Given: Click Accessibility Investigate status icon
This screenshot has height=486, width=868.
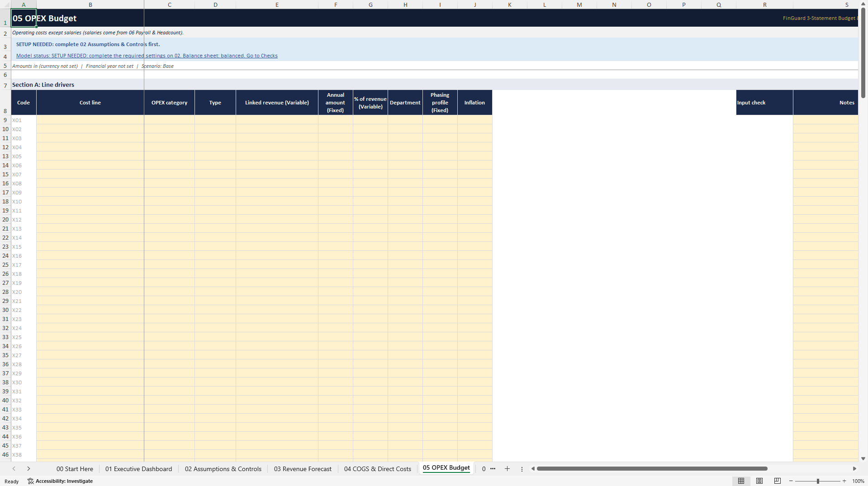Looking at the screenshot, I should point(60,481).
